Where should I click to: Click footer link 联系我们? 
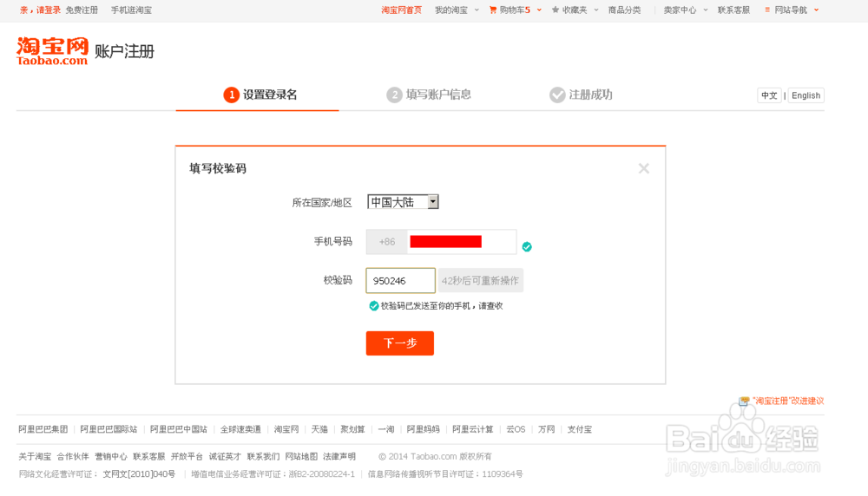(263, 456)
